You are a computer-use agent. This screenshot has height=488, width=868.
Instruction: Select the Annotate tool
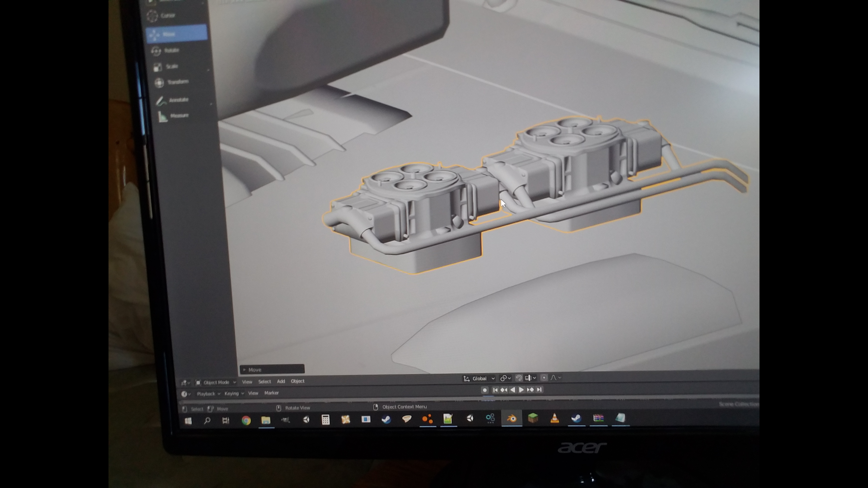pos(172,100)
